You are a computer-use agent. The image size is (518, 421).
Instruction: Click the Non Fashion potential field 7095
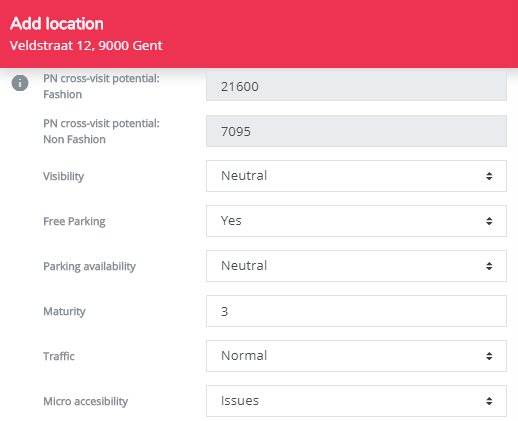click(x=356, y=131)
